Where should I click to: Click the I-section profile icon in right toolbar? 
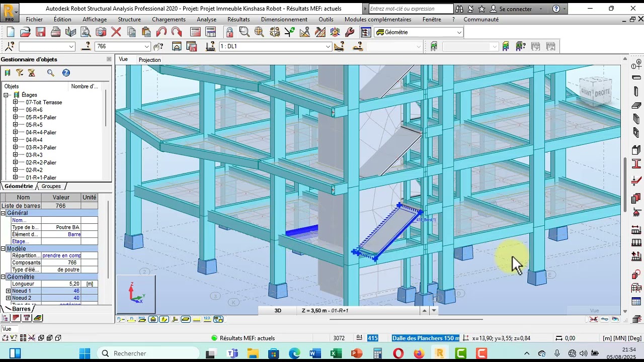(636, 163)
